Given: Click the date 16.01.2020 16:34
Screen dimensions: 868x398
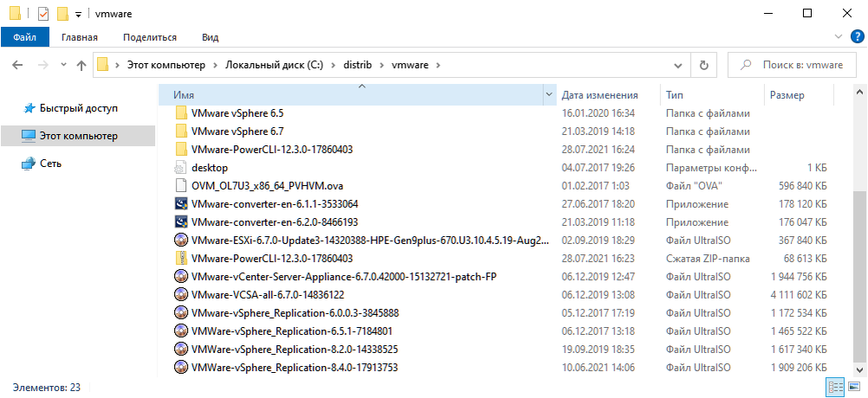Looking at the screenshot, I should tap(598, 113).
